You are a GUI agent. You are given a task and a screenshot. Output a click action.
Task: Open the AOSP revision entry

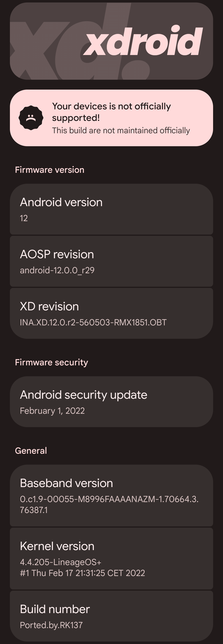pos(111,261)
